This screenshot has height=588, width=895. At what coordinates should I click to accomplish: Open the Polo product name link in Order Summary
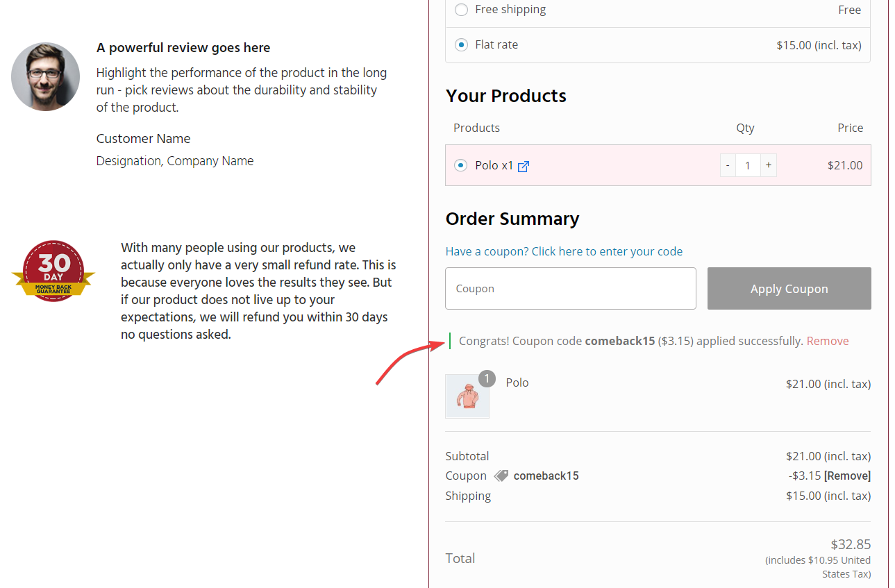tap(517, 383)
